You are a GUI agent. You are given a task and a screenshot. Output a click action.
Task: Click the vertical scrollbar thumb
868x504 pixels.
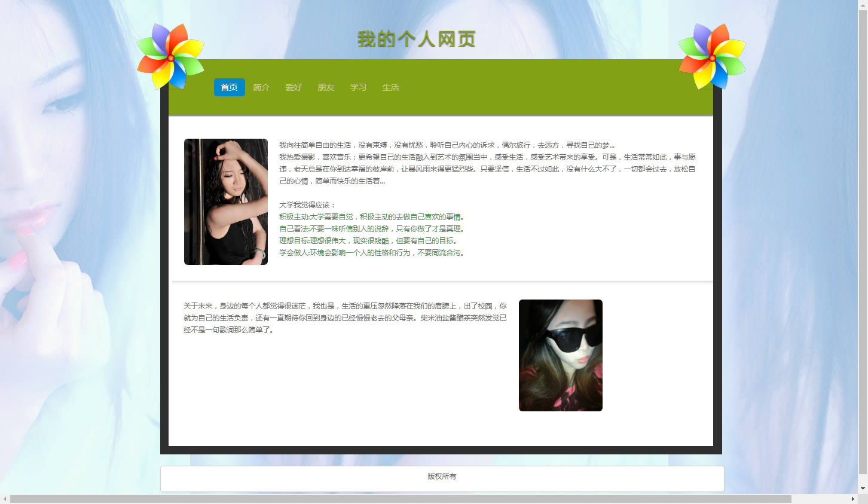pyautogui.click(x=863, y=239)
